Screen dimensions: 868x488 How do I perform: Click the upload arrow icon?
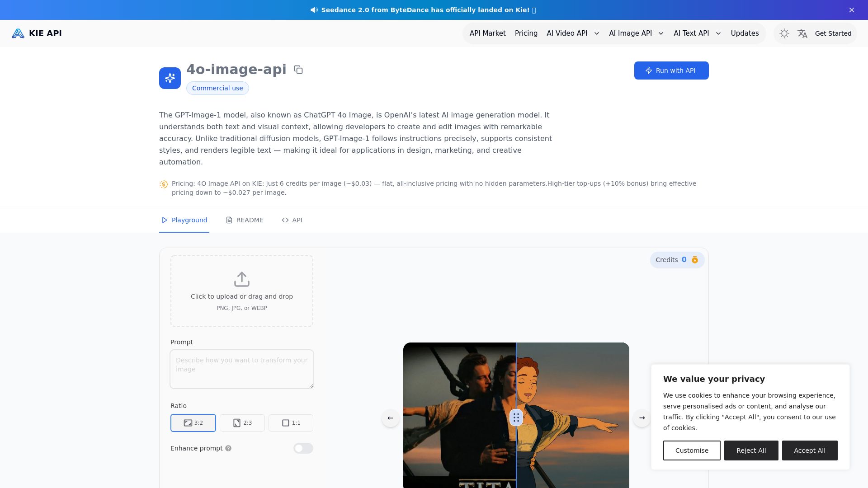click(x=242, y=279)
